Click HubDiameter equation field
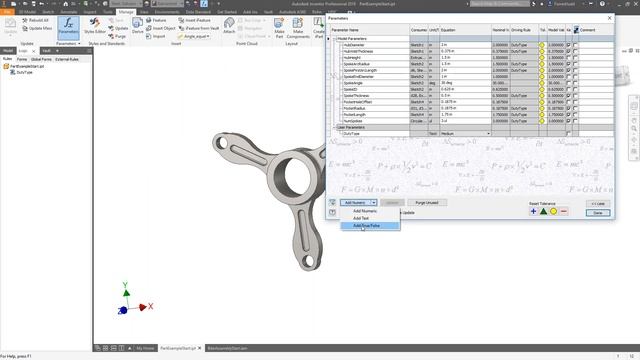 [465, 45]
